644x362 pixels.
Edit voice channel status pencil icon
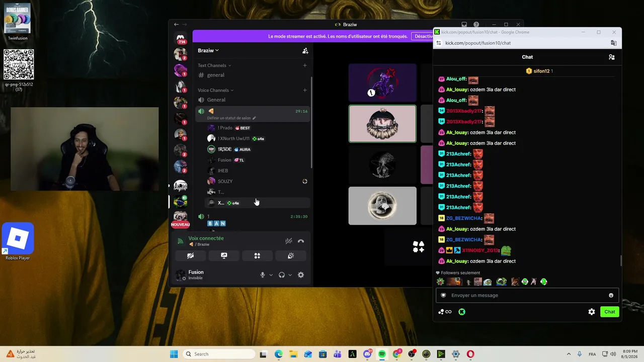point(254,118)
